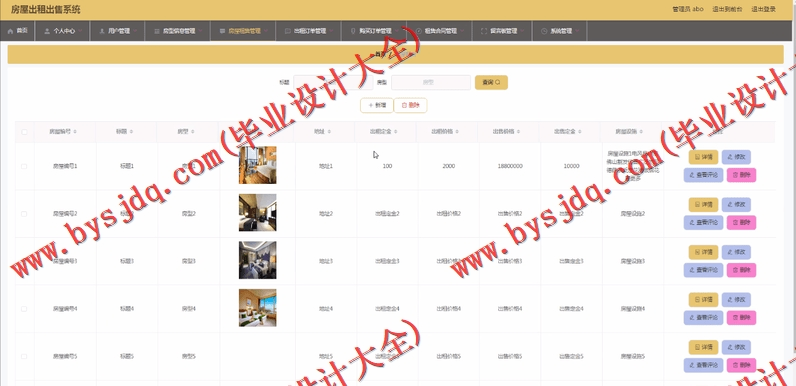This screenshot has width=796, height=386.
Task: Expand the 出租订单管理 dropdown arrow
Action: [x=331, y=31]
